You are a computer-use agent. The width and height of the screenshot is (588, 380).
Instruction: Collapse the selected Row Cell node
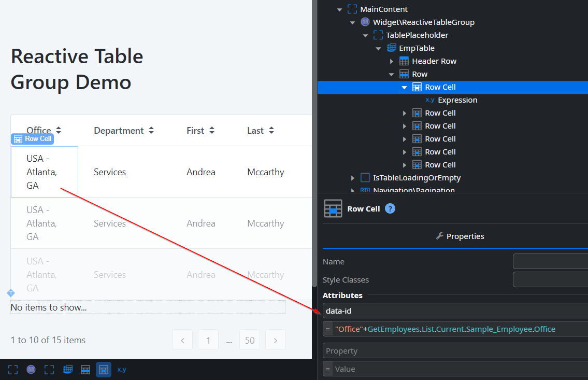pos(405,87)
